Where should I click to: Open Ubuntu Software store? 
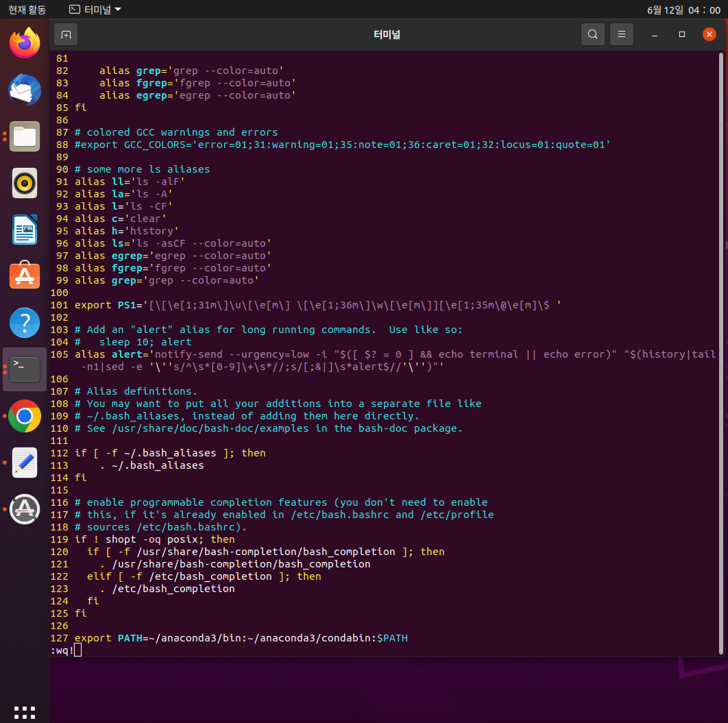(x=25, y=275)
